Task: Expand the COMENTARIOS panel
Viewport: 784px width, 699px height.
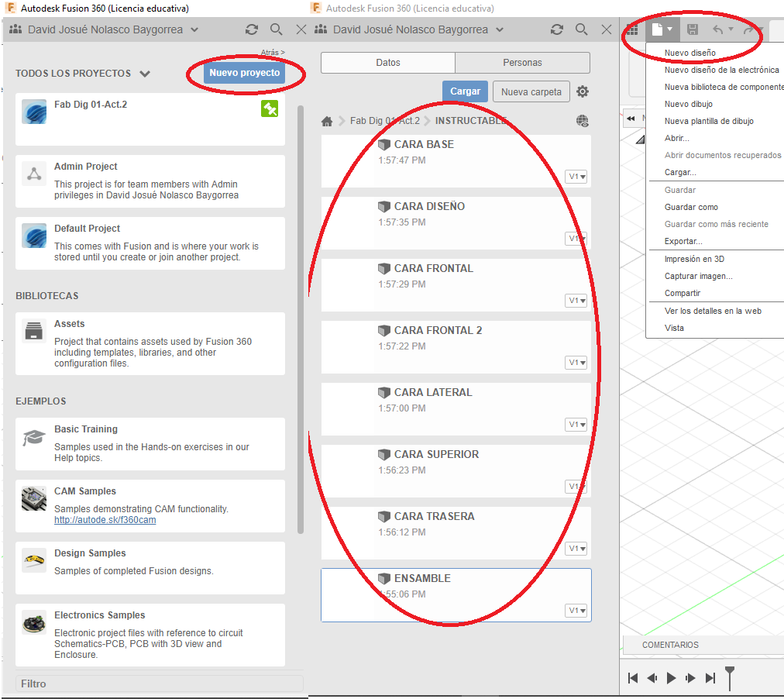Action: click(670, 645)
